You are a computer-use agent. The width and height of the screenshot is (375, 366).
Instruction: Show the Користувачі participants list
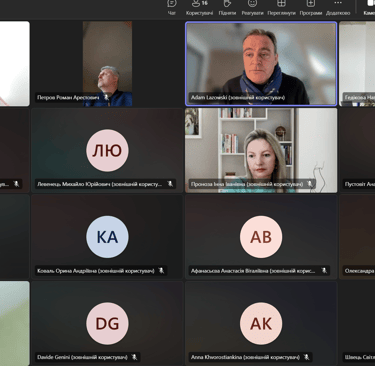click(x=199, y=8)
